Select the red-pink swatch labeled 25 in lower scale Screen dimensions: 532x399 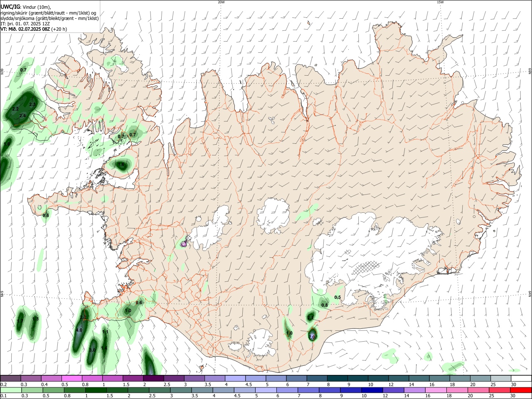pos(500,390)
